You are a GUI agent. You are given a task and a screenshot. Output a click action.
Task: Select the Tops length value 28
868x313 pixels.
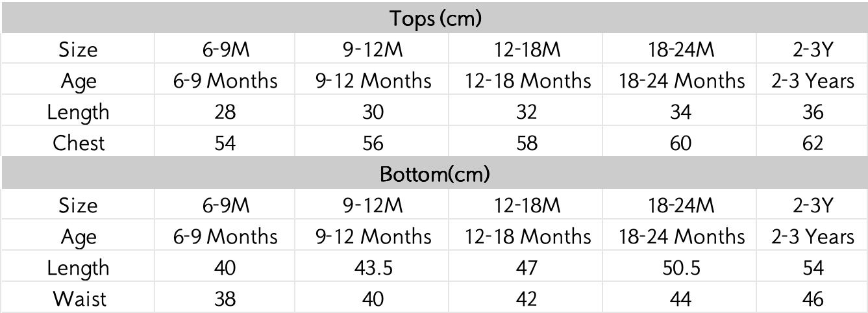point(225,112)
